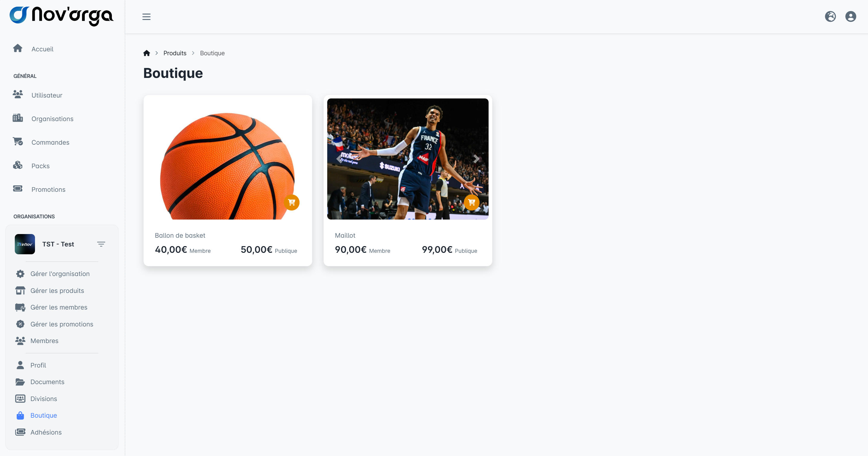Image resolution: width=868 pixels, height=456 pixels.
Task: Expand the TST - Test organisation filter
Action: tap(101, 244)
